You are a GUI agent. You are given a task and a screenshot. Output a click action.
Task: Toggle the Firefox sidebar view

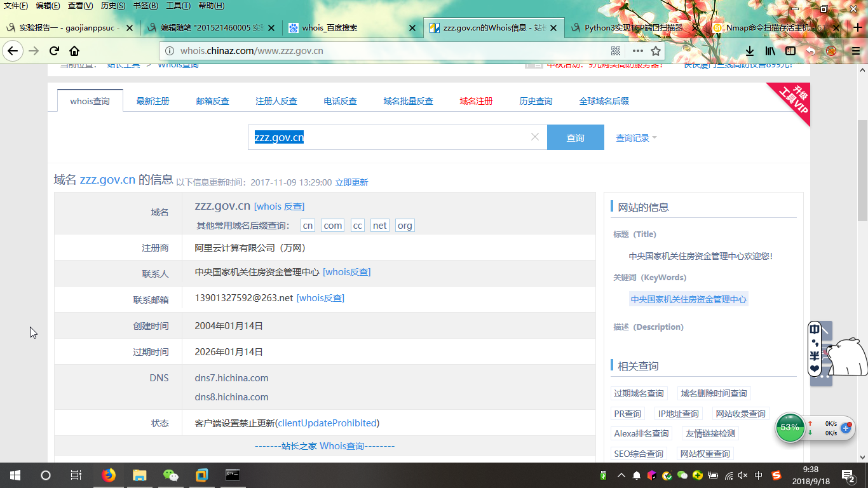(790, 51)
